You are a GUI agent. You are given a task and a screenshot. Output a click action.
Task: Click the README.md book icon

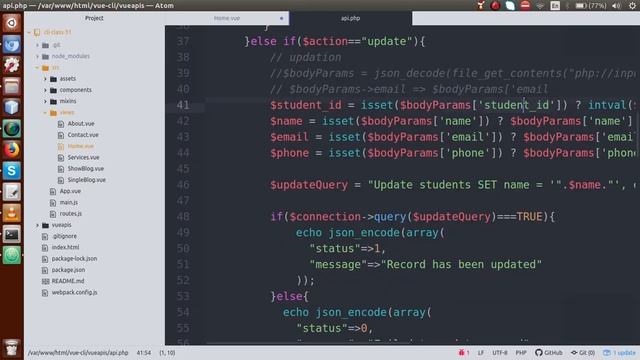[45, 281]
